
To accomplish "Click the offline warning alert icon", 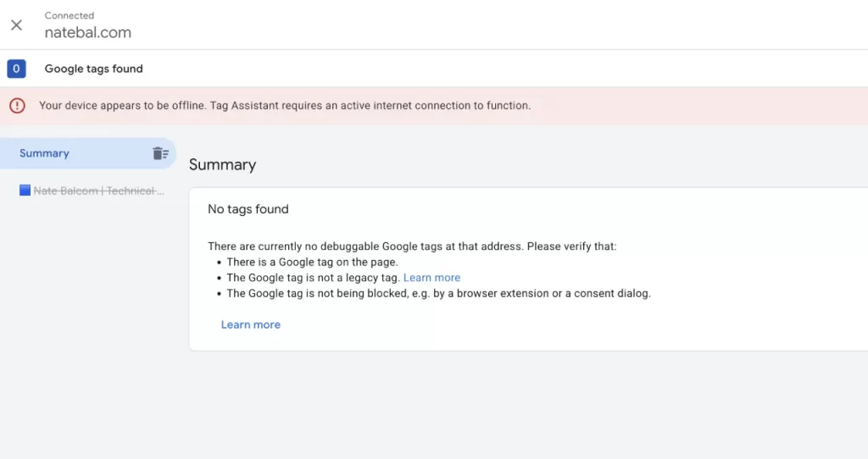I will tap(17, 106).
